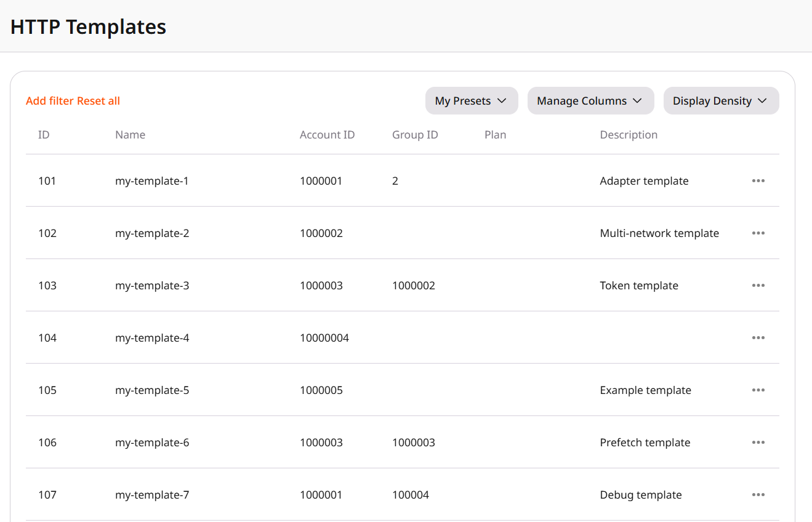Image resolution: width=812 pixels, height=522 pixels.
Task: Select the my-template-5 name cell
Action: coord(152,390)
